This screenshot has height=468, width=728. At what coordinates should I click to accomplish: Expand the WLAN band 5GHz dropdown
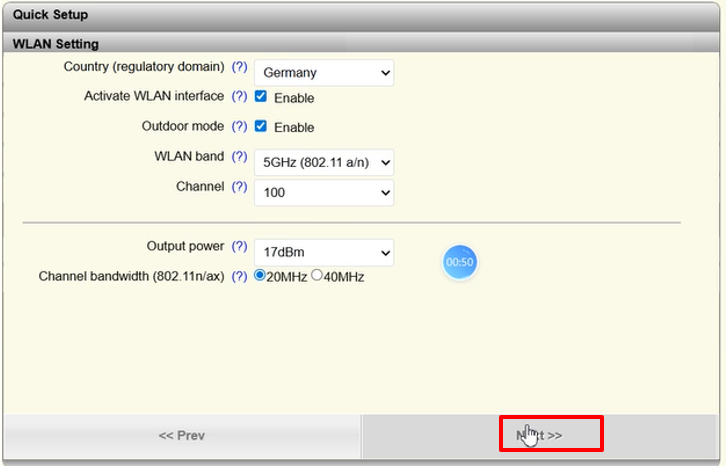coord(323,162)
